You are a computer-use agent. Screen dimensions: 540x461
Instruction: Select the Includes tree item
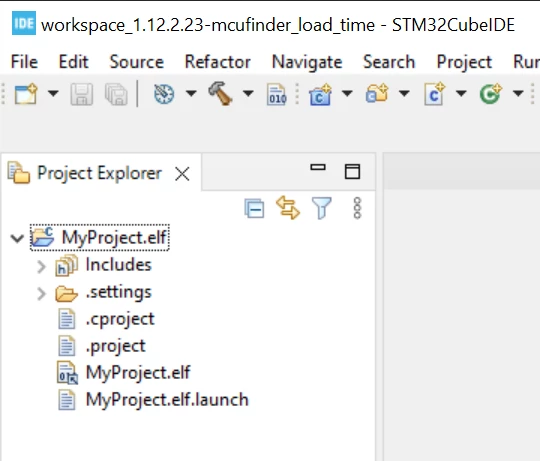coord(118,265)
